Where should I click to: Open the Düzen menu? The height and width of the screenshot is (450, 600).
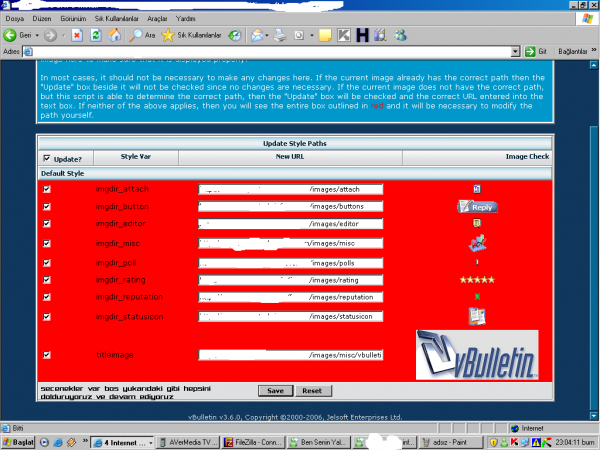coord(42,18)
